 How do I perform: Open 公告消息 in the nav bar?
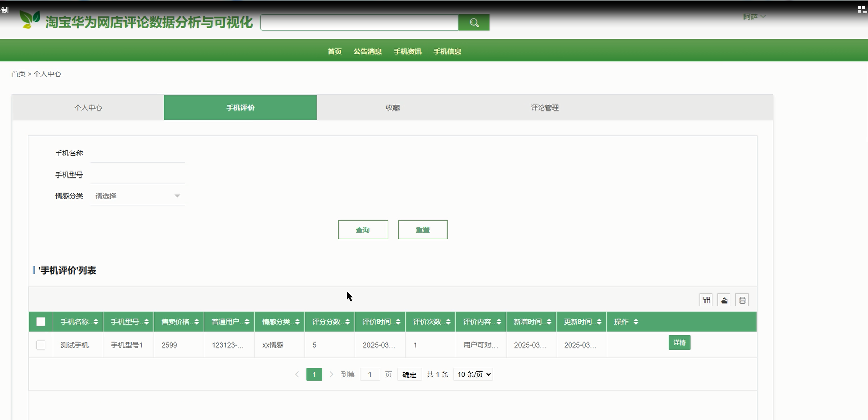pos(367,51)
